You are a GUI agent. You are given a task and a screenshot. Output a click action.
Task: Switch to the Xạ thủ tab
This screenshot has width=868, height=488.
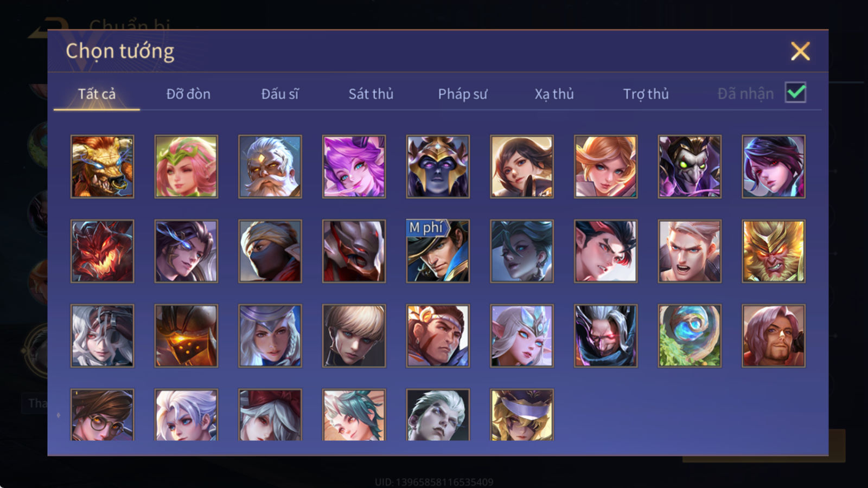point(554,94)
